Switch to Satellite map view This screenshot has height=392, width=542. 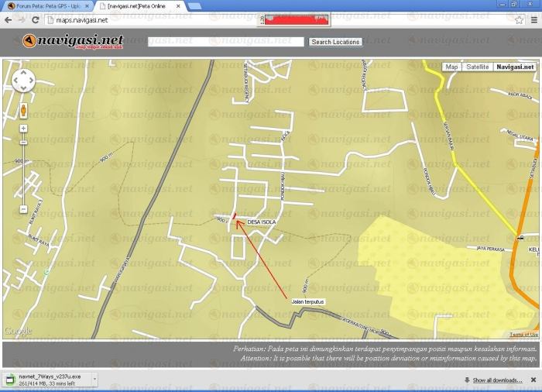(477, 67)
